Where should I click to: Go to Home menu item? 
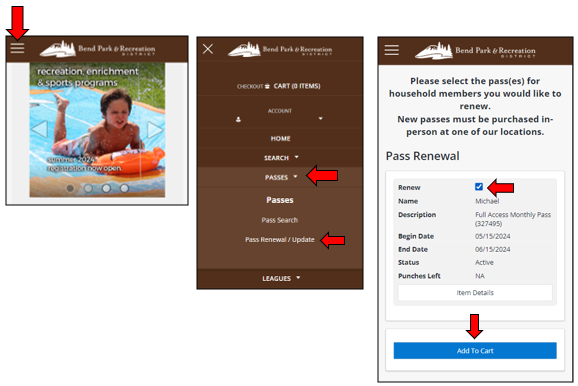tap(280, 139)
